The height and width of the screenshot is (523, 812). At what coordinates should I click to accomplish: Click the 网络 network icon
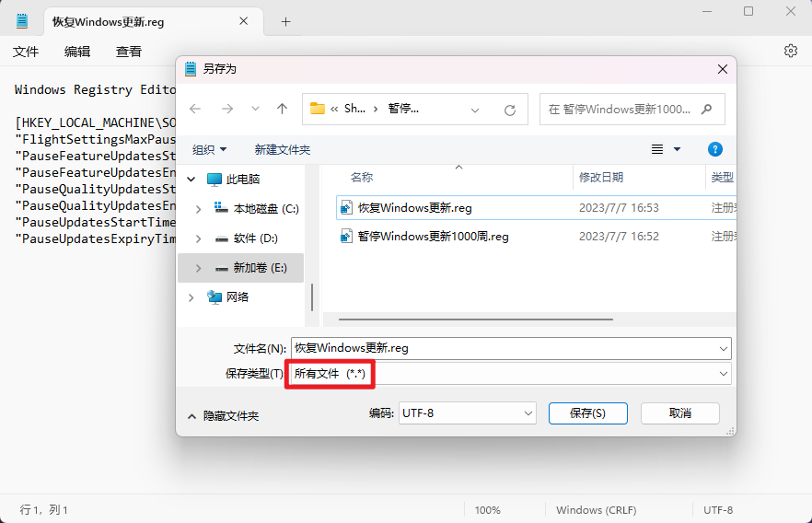click(214, 297)
